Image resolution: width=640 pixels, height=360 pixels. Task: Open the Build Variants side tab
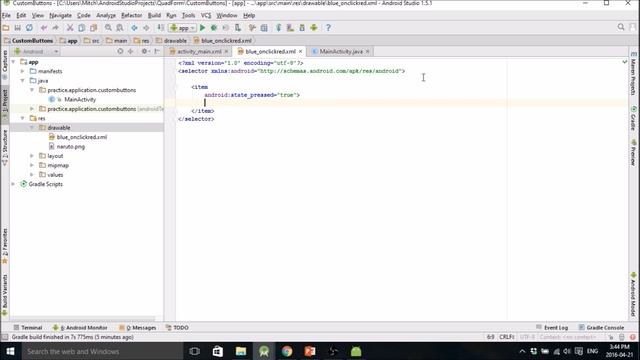(5, 295)
